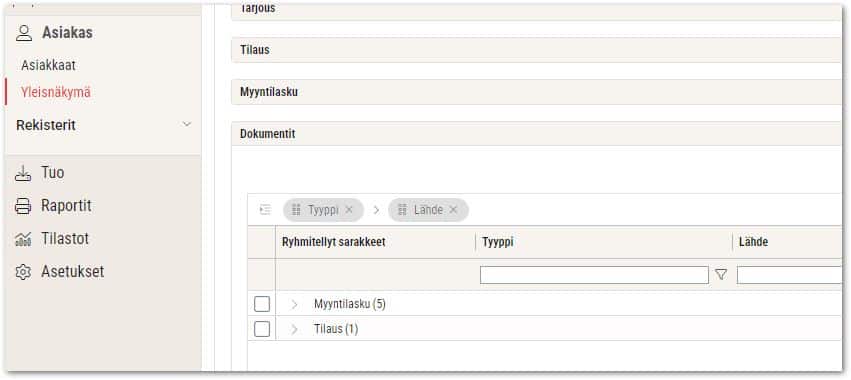Viewport: 851px width, 380px height.
Task: Open the Asiakkaat menu item
Action: [48, 66]
